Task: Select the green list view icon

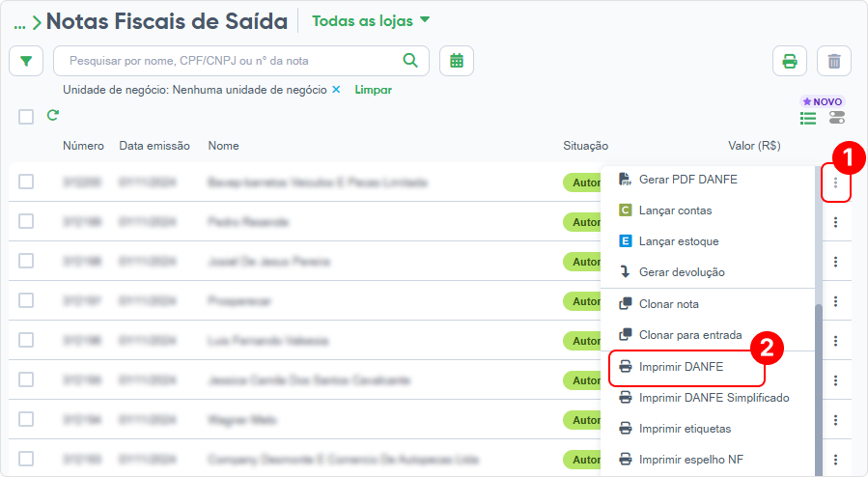Action: click(808, 118)
